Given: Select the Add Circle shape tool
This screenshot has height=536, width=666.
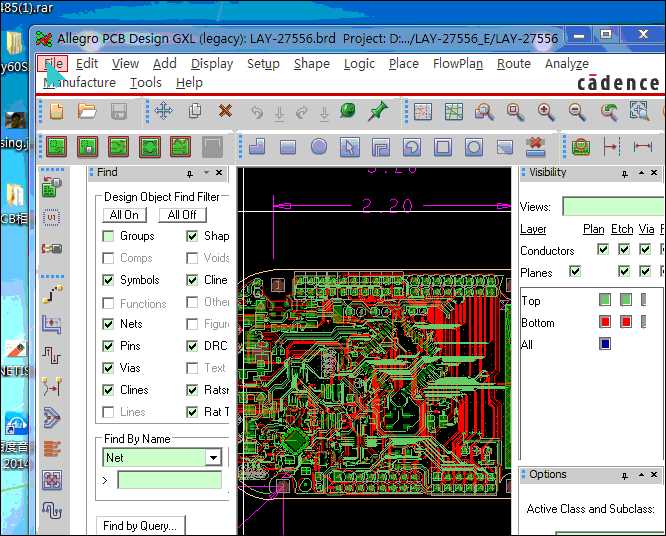Looking at the screenshot, I should pos(319,147).
